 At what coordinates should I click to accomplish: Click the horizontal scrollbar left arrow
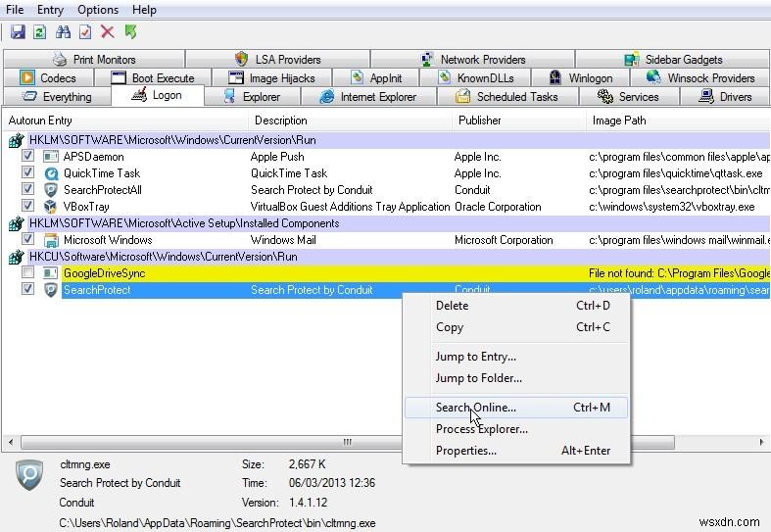coord(11,442)
